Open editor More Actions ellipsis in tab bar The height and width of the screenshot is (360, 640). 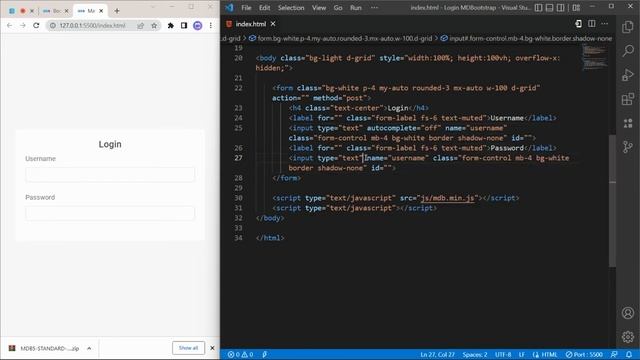604,24
